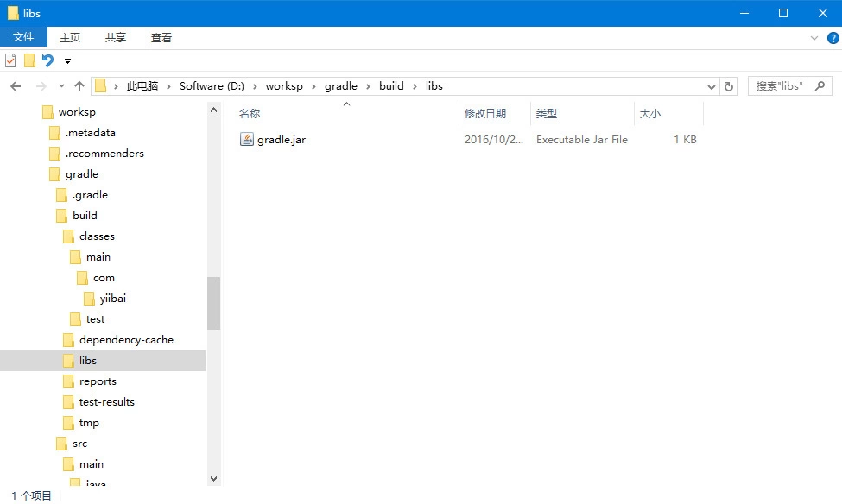Click the New Folder icon in quick access toolbar
The width and height of the screenshot is (842, 504).
click(29, 60)
